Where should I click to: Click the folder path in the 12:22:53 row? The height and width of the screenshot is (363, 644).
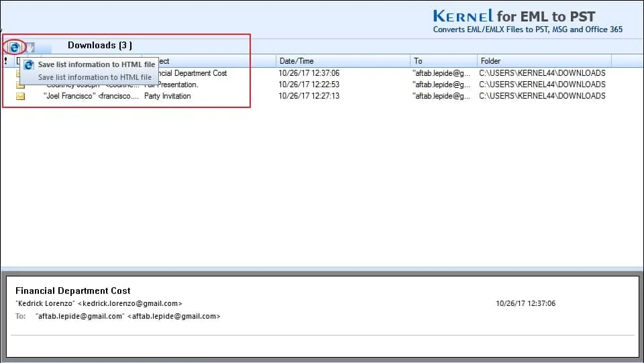pyautogui.click(x=542, y=85)
